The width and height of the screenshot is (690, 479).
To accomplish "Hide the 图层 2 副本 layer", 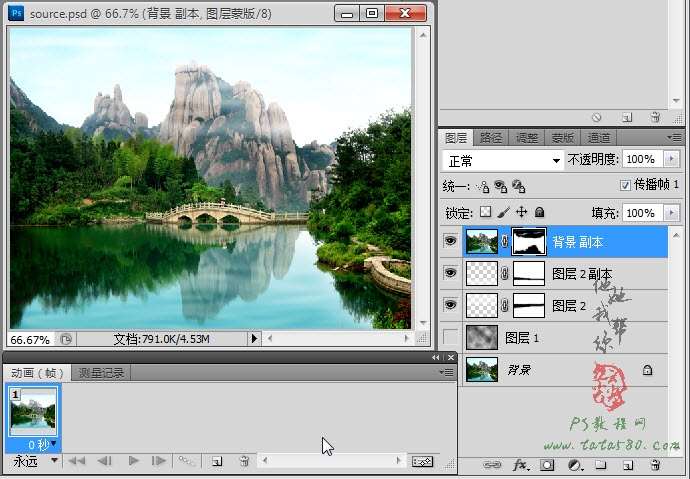I will pos(450,273).
